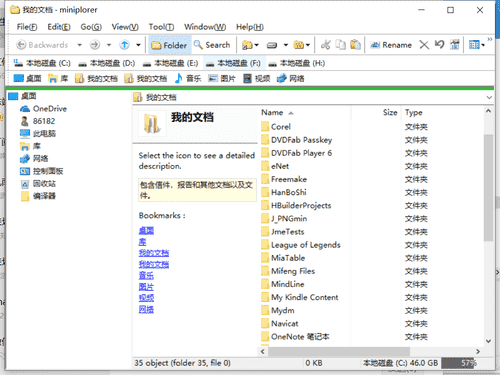
Task: Switch to drive 本地磁盘 (H:)
Action: [x=297, y=63]
